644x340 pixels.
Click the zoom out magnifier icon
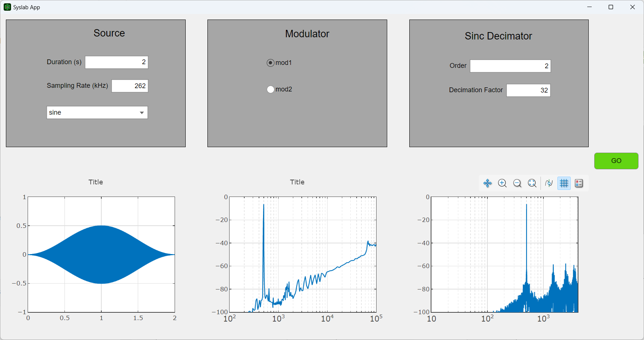(517, 183)
